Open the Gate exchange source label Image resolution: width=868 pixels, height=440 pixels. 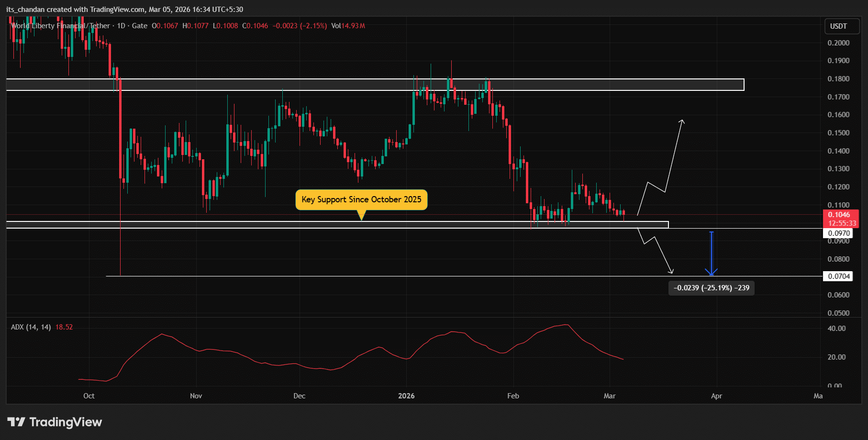coord(139,26)
